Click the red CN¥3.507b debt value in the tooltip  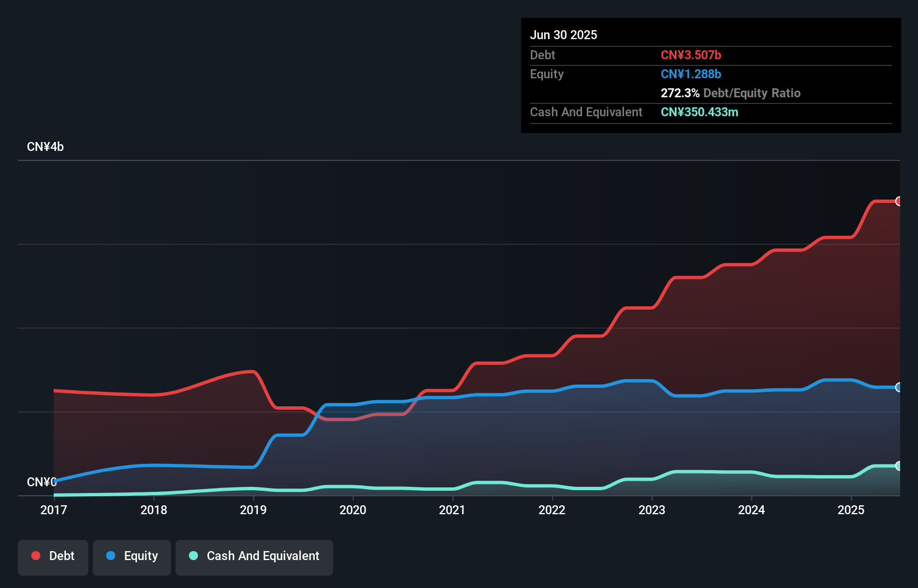pyautogui.click(x=691, y=55)
